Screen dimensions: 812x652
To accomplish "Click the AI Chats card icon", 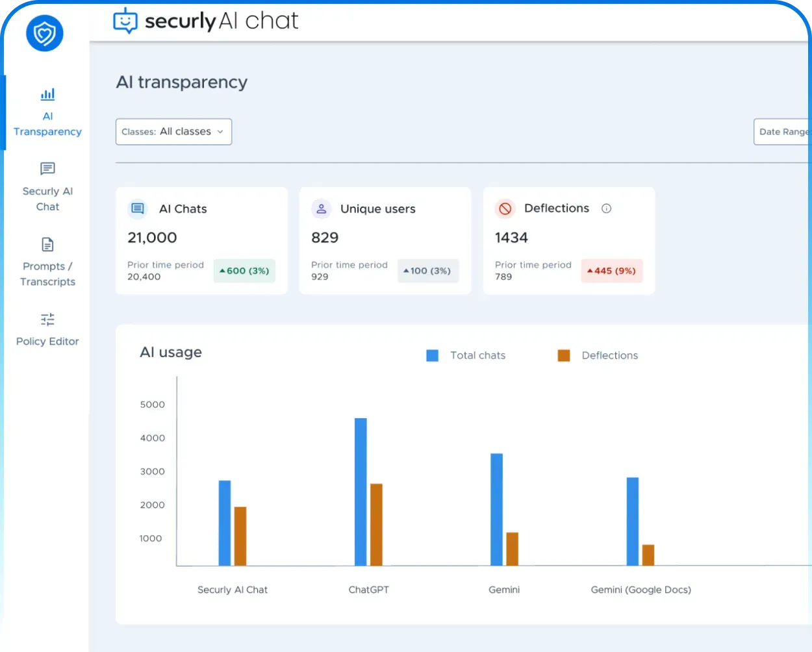I will click(x=138, y=208).
